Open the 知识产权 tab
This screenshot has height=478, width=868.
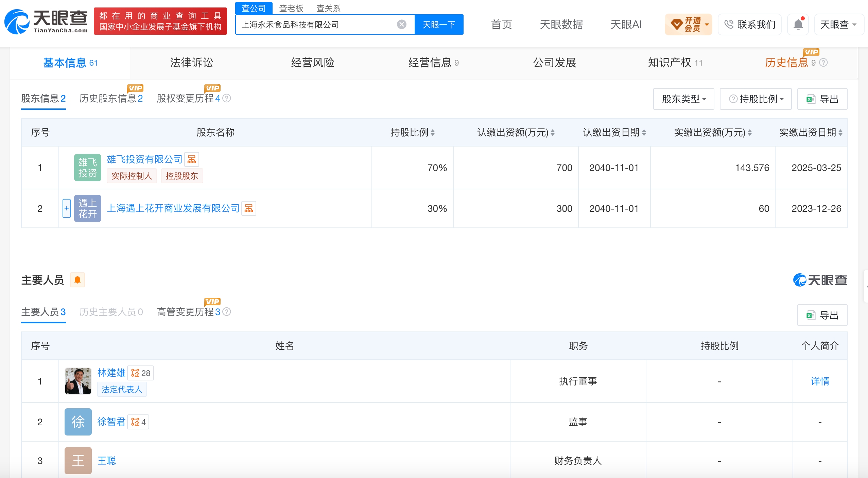pyautogui.click(x=675, y=63)
